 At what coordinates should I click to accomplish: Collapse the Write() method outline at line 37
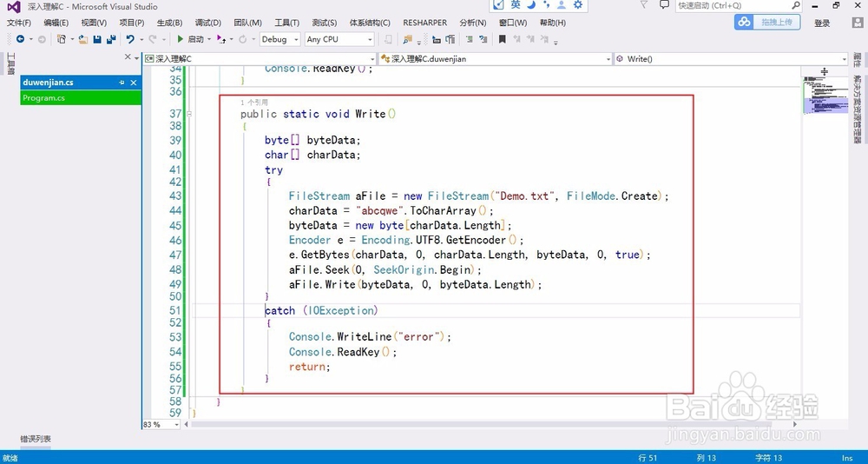pos(189,114)
